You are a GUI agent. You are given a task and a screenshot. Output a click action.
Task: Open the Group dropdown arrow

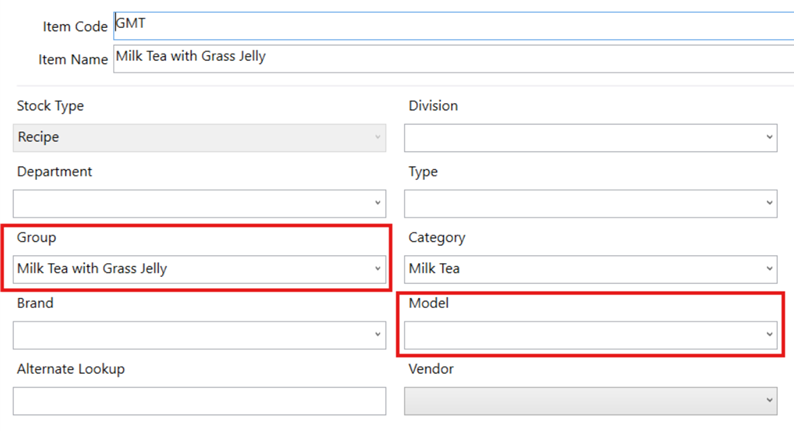point(377,269)
